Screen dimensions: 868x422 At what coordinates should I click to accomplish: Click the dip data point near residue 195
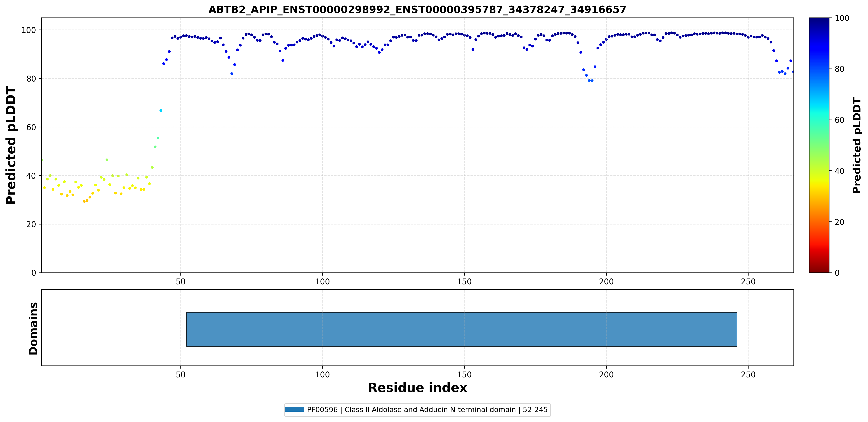click(592, 81)
